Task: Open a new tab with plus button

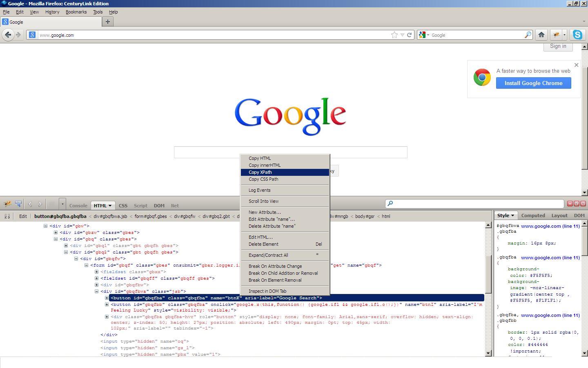Action: click(108, 22)
